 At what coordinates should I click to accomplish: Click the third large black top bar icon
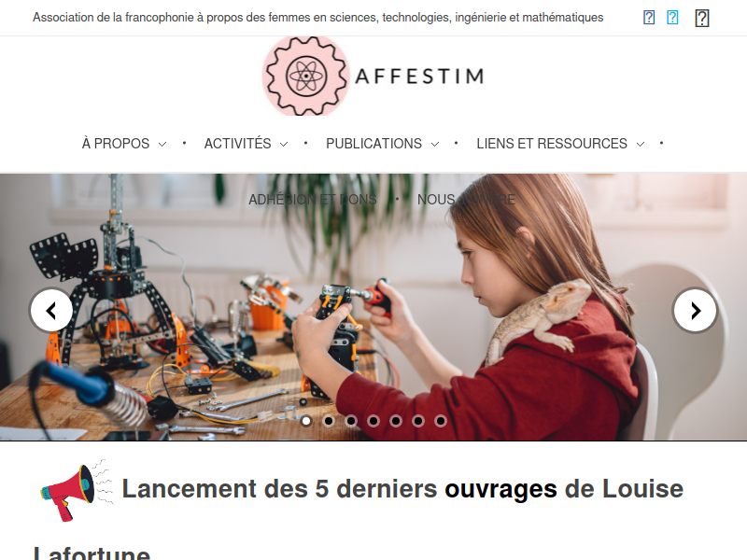702,18
